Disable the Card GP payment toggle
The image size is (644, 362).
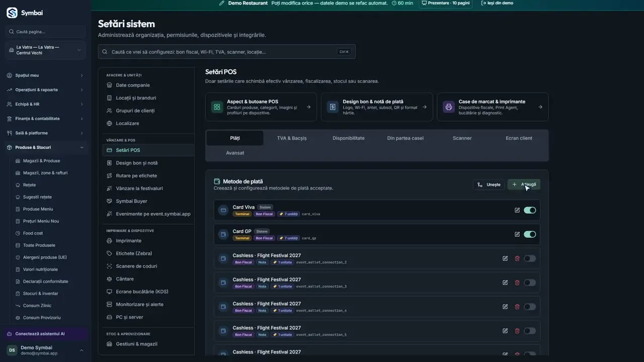[530, 234]
